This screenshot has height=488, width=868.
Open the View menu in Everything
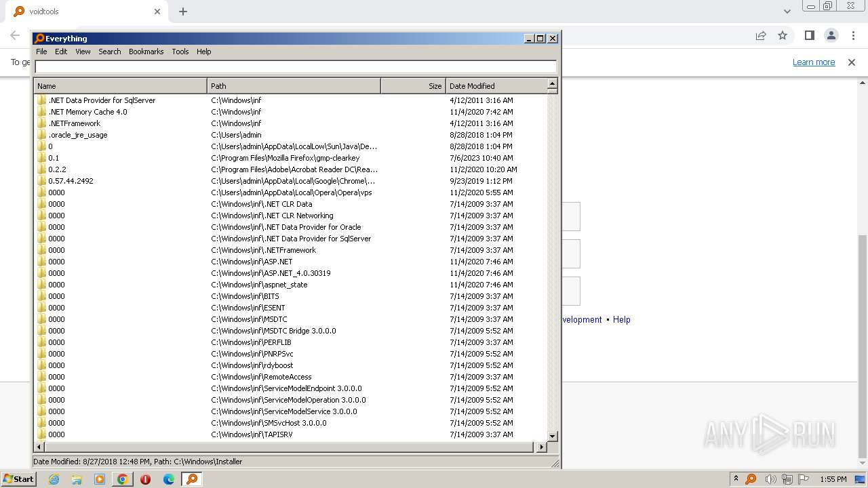83,52
